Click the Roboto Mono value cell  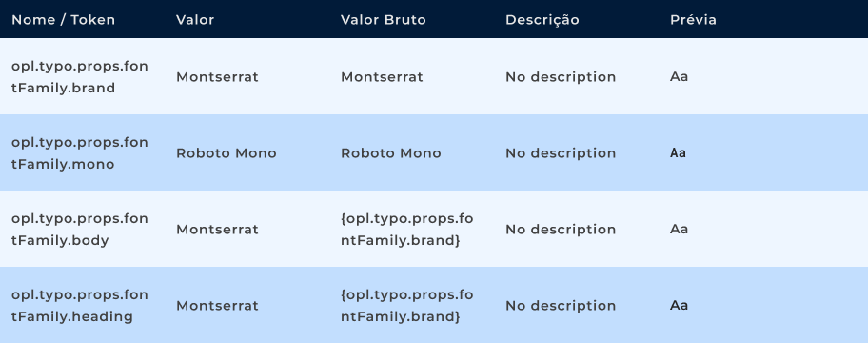(x=226, y=153)
